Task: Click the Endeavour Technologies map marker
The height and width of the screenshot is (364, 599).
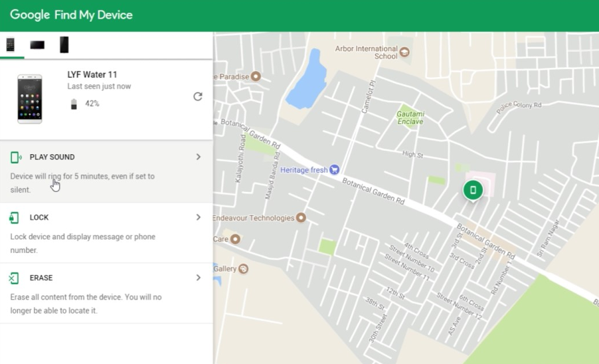Action: [301, 218]
